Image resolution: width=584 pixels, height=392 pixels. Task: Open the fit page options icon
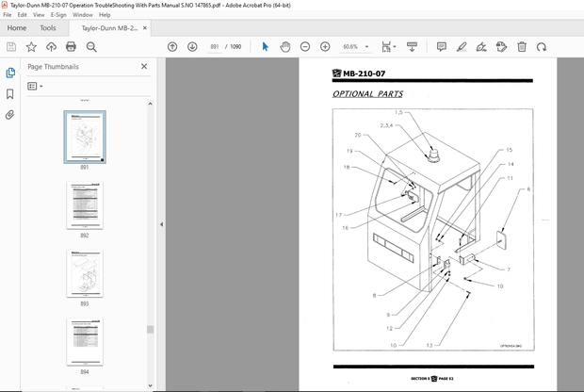point(388,46)
